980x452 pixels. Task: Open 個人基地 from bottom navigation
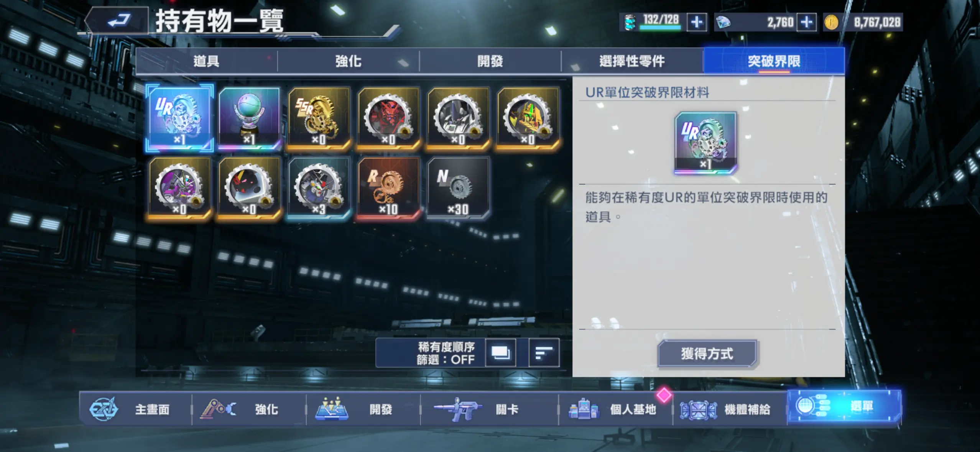tap(615, 409)
